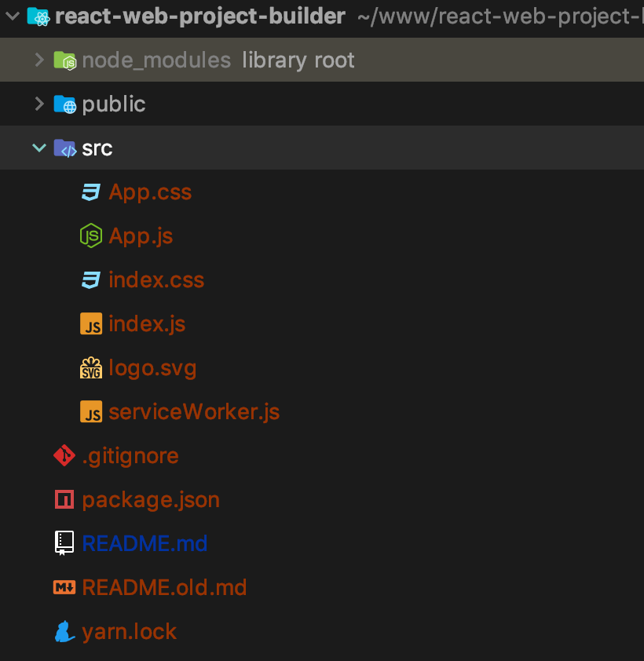Click the Node.js icon beside App.js
Viewport: 644px width, 661px height.
click(x=91, y=236)
